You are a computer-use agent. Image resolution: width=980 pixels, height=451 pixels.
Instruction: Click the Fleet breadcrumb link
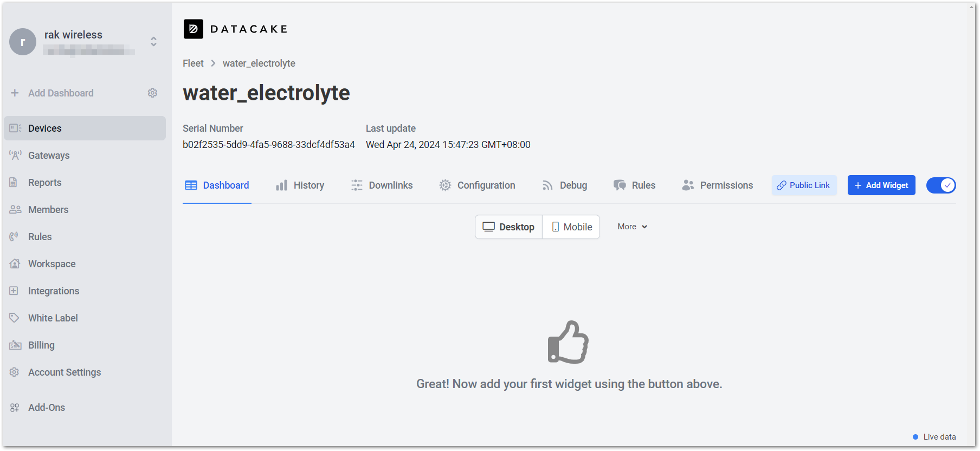pos(193,63)
